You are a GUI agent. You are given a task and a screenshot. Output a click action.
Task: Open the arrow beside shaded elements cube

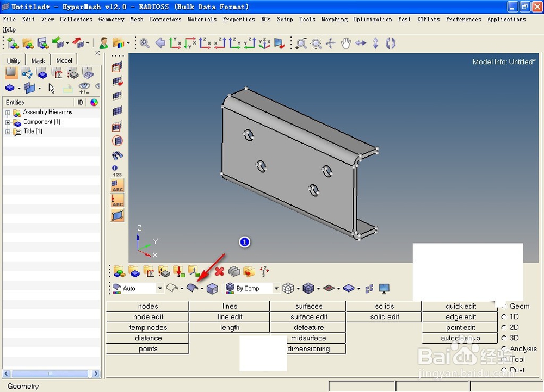tap(318, 288)
